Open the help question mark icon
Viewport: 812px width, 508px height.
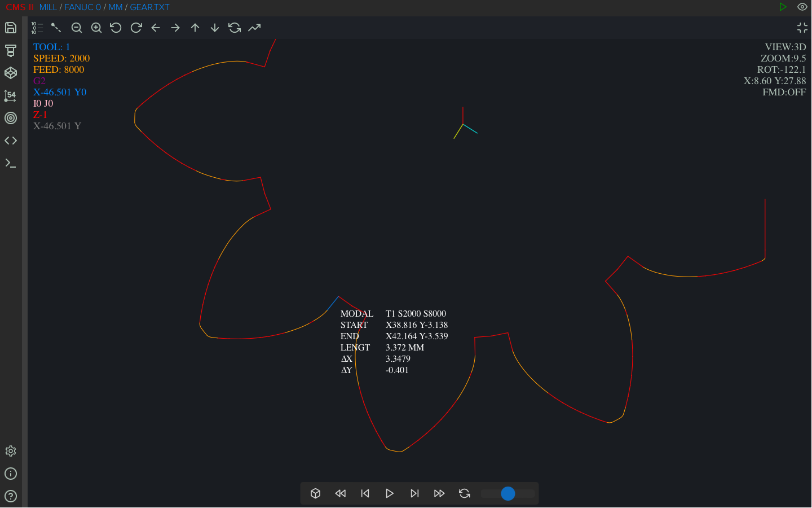point(11,496)
